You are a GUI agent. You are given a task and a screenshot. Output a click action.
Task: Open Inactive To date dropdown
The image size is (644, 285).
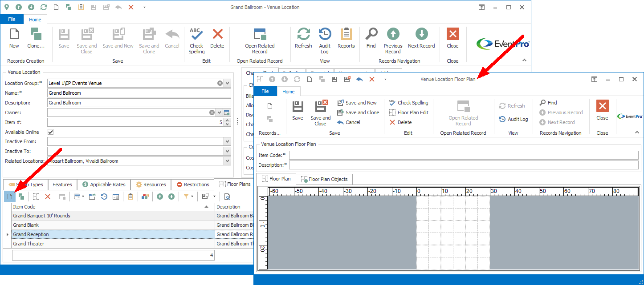coord(227,152)
